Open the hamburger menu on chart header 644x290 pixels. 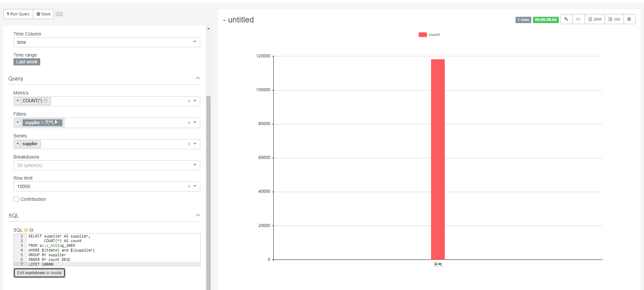[629, 19]
